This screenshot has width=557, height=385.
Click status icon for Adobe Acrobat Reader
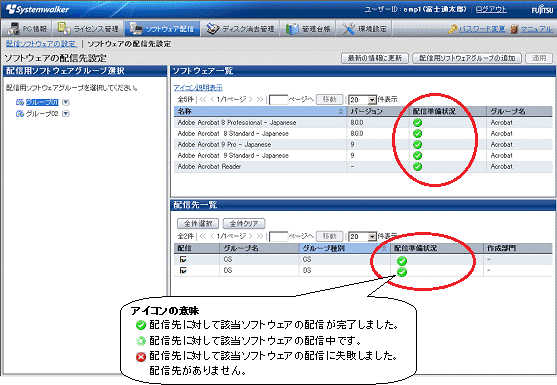417,166
